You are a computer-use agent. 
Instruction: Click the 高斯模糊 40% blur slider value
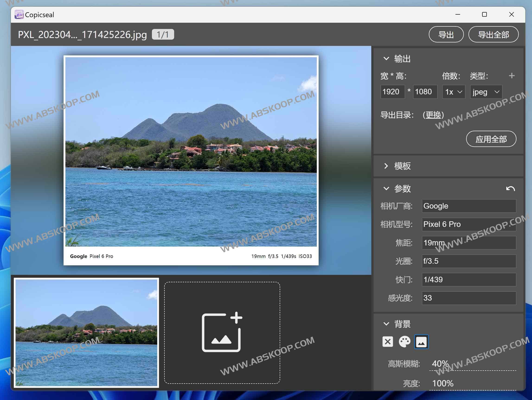point(440,363)
